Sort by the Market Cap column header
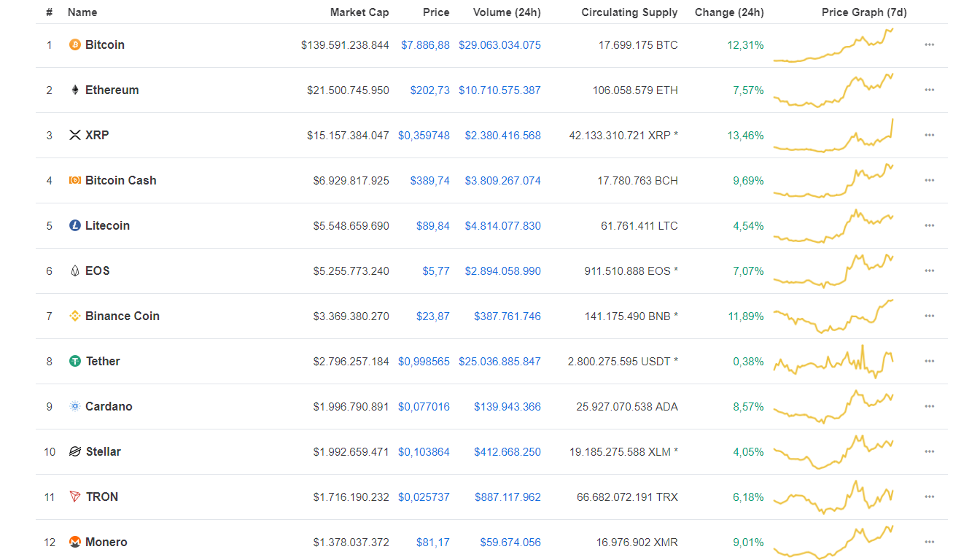The height and width of the screenshot is (560, 980). click(359, 12)
